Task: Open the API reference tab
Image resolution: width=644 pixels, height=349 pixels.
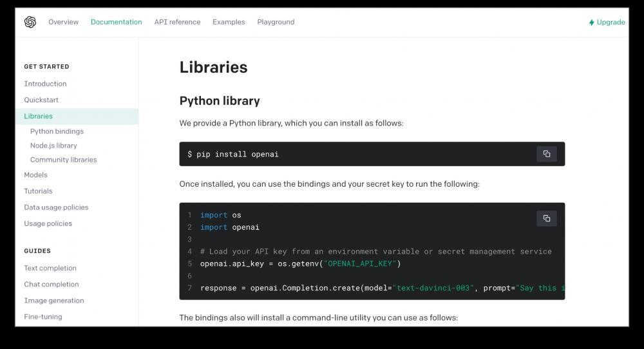Action: coord(177,22)
